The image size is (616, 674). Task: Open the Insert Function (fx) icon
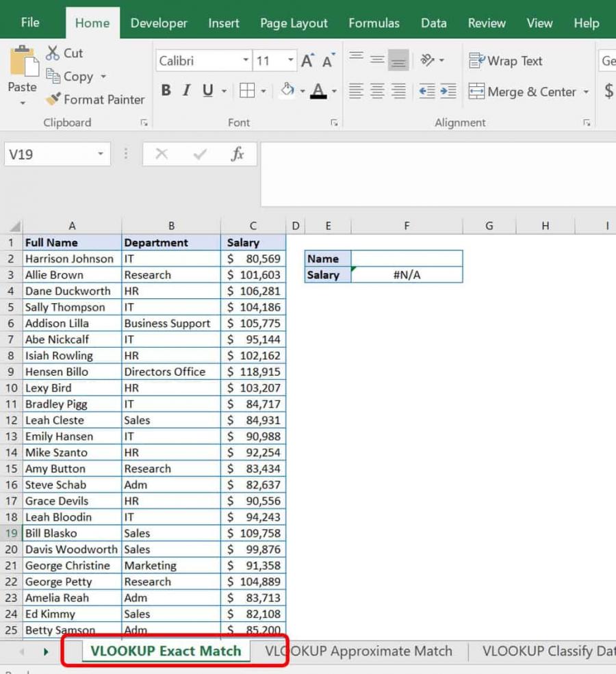pyautogui.click(x=237, y=154)
